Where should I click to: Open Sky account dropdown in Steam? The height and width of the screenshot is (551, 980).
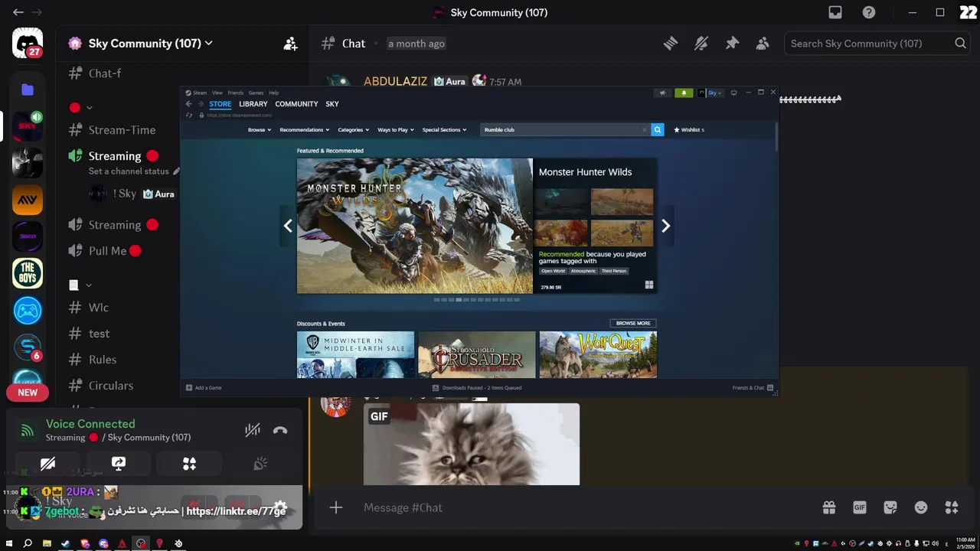tap(711, 93)
